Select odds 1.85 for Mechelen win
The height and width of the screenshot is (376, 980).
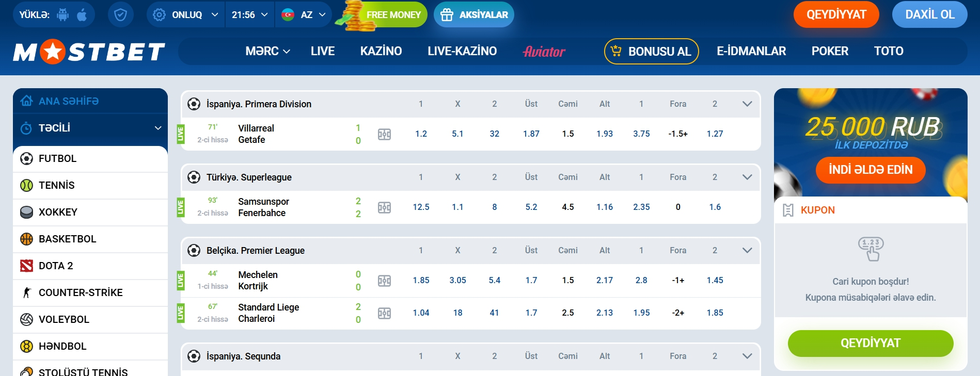421,280
